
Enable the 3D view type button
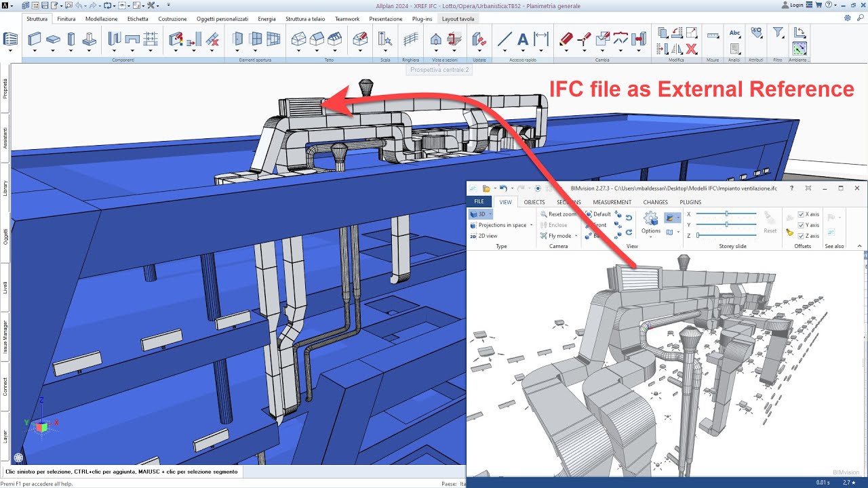point(480,214)
